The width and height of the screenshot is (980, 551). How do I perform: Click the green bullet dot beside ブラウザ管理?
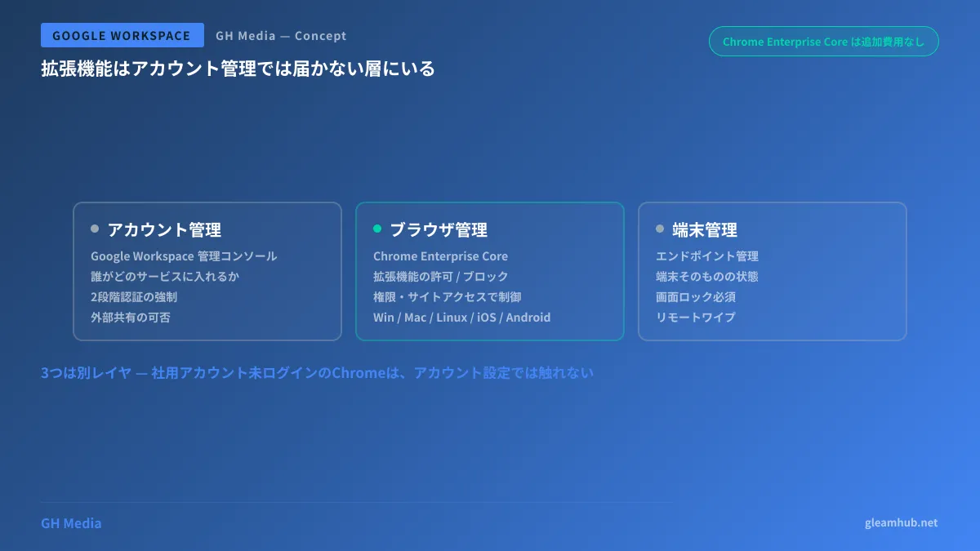click(377, 229)
